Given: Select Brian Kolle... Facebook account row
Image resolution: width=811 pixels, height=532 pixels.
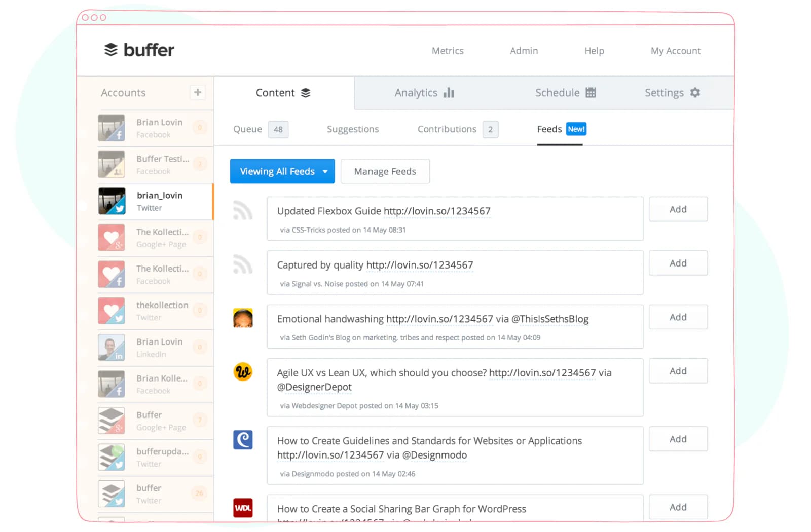Looking at the screenshot, I should 156,384.
